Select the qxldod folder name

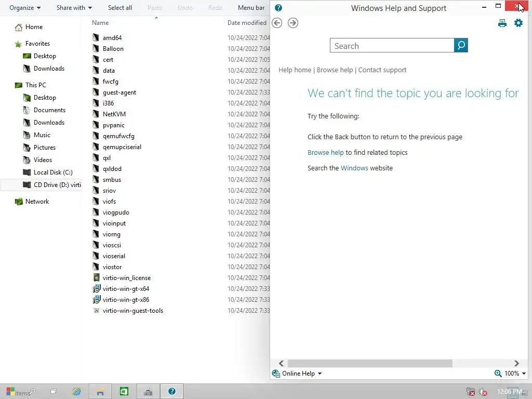point(112,169)
